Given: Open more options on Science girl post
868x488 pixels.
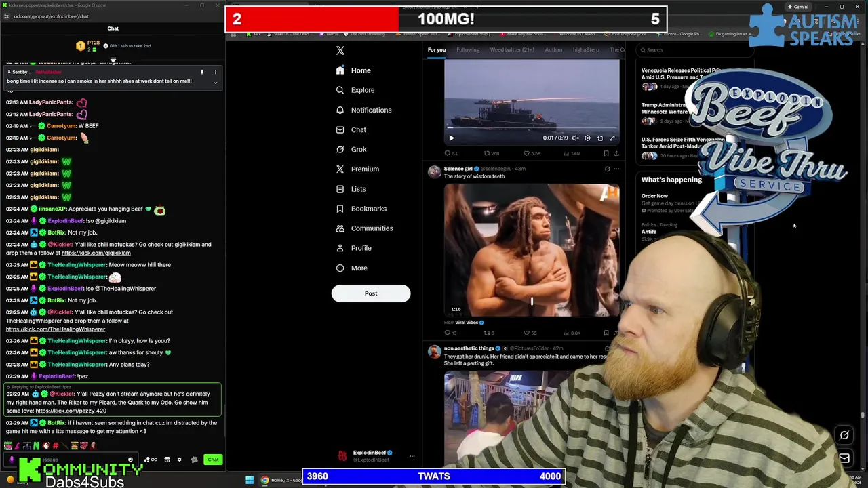Looking at the screenshot, I should (616, 169).
